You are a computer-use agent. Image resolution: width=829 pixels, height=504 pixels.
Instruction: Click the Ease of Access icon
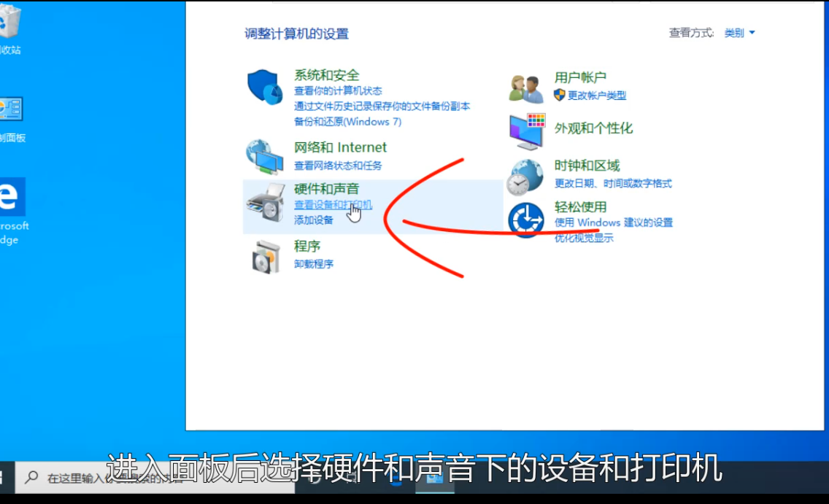coord(526,220)
